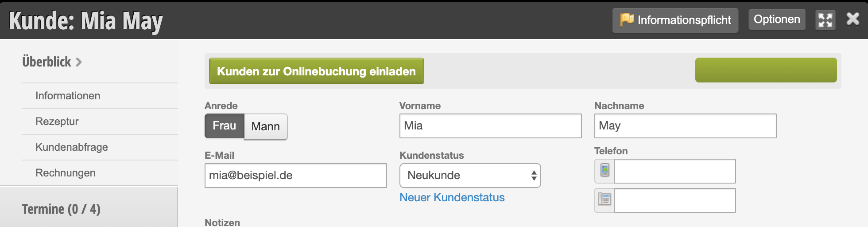This screenshot has width=868, height=227.
Task: Expand the Termine (0 / 4) section
Action: click(x=61, y=209)
